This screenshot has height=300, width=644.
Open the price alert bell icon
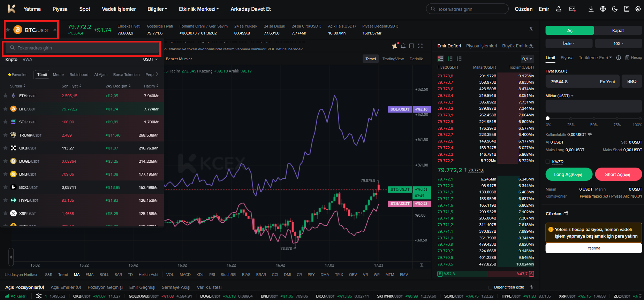403,46
